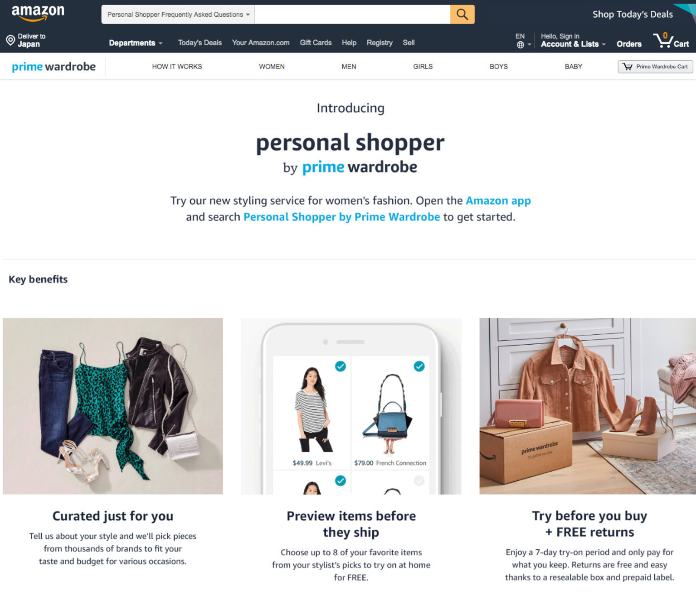Open the Personal Shopper by Prime Wardrobe link

click(341, 217)
